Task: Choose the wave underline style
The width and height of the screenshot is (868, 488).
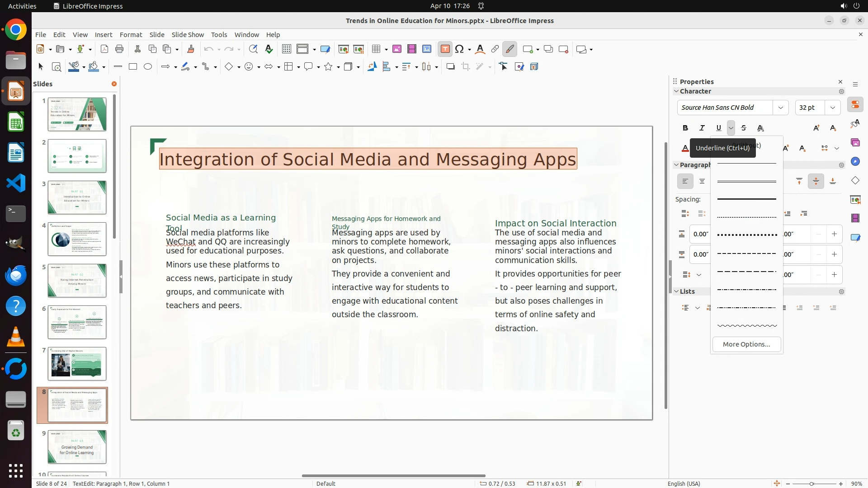Action: click(x=747, y=325)
